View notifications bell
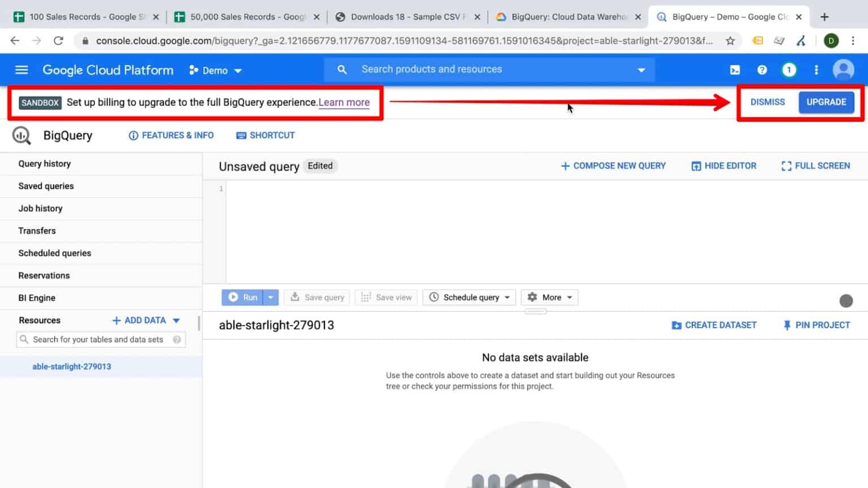 (789, 69)
